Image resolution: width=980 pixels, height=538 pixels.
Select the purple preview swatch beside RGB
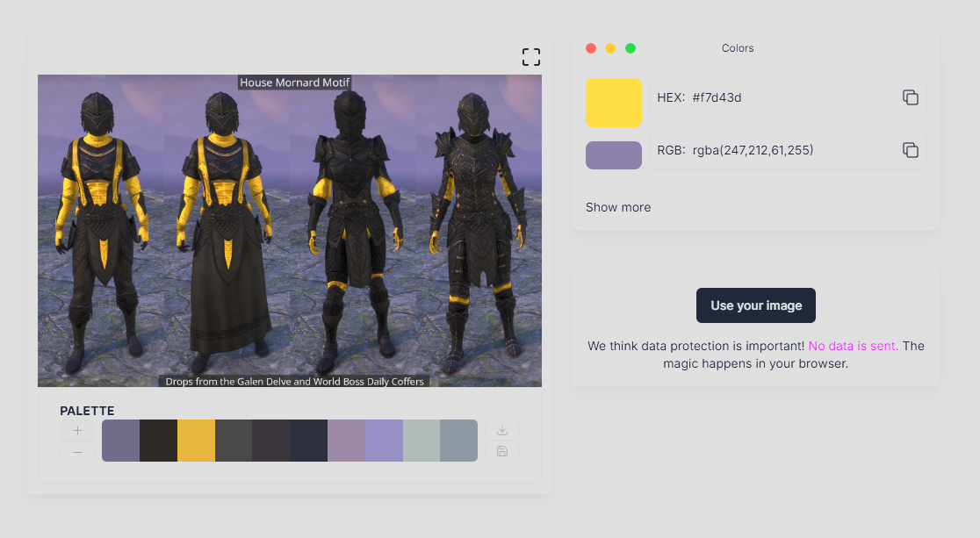(614, 155)
